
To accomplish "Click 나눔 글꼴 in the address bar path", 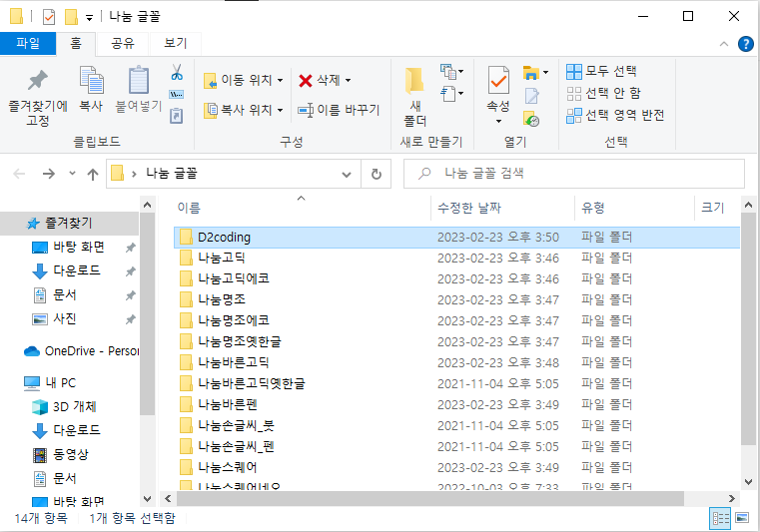I will coord(172,174).
